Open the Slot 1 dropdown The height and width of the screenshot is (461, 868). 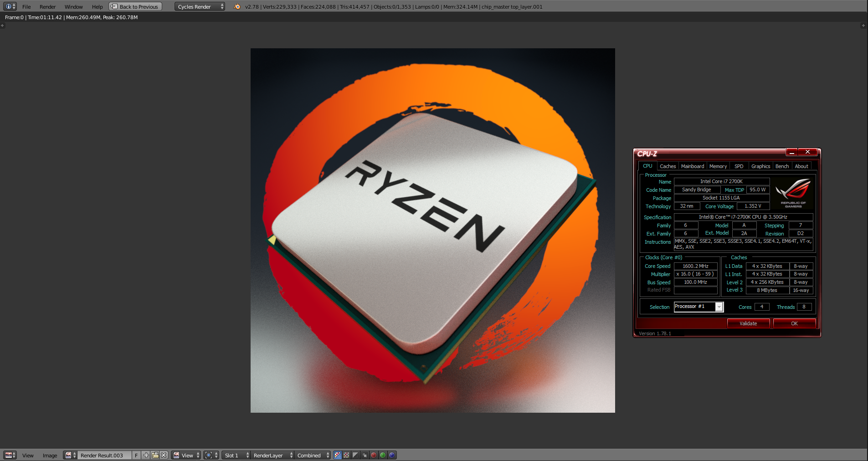tap(236, 455)
